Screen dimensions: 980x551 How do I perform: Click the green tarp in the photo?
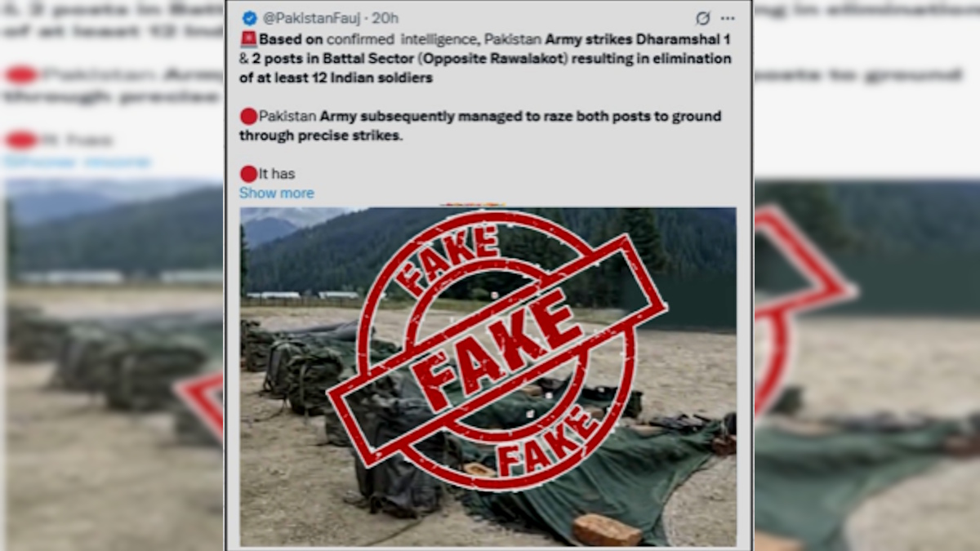click(x=621, y=473)
